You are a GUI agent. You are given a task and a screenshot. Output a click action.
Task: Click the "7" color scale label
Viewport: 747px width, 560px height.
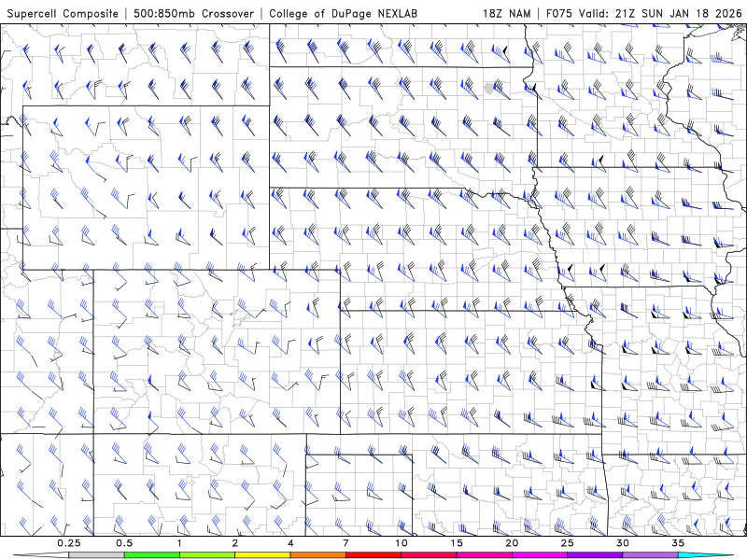coord(345,543)
